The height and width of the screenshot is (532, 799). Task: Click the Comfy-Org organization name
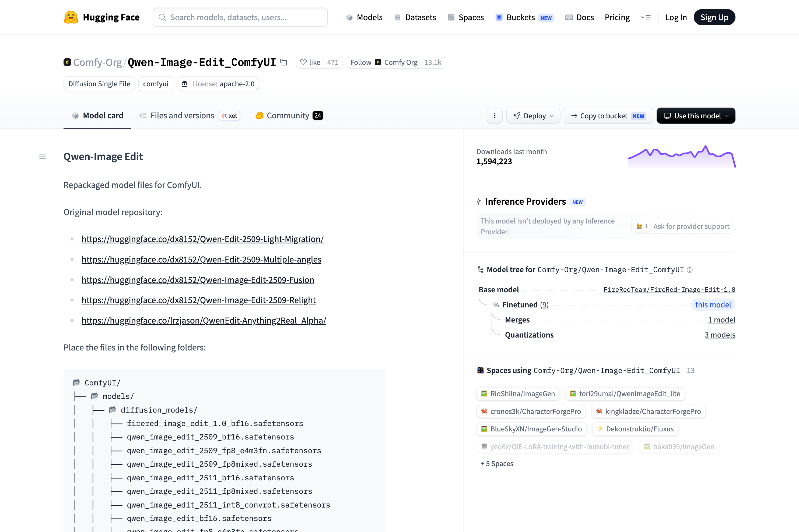[x=97, y=62]
